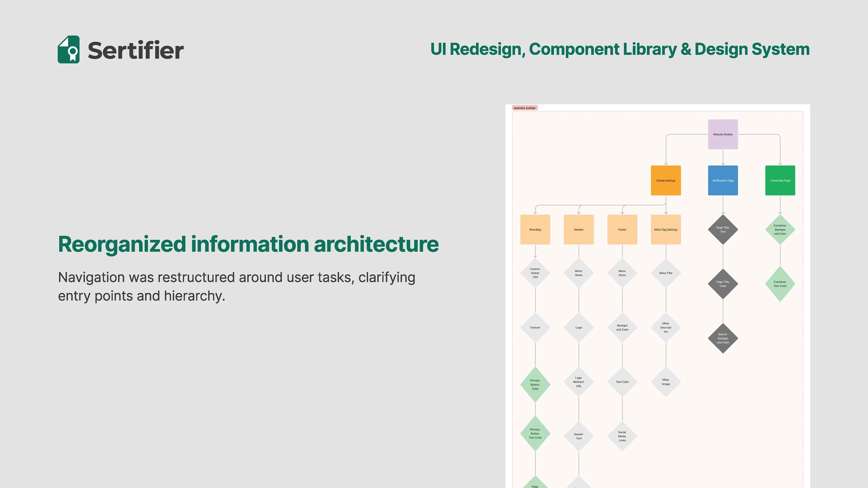Click the Logo Redirect URL diamond
Viewport: 868px width, 488px height.
point(579,382)
